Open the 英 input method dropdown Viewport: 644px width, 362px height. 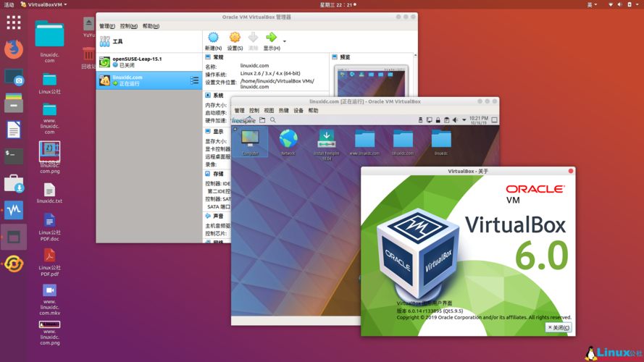point(592,4)
